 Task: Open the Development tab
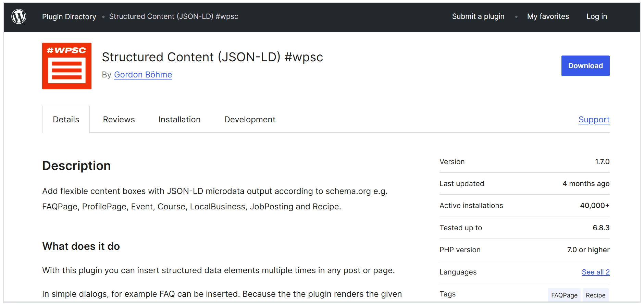pos(250,120)
